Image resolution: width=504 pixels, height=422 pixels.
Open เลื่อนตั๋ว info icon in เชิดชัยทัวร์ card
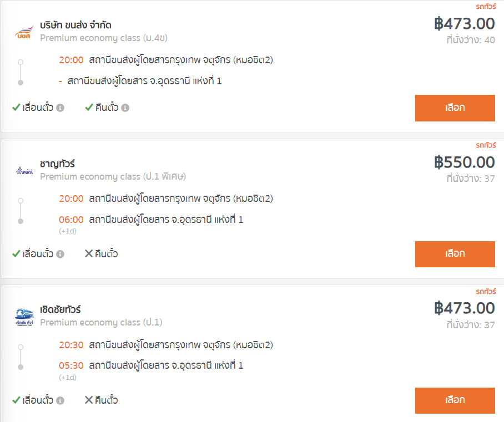pos(60,400)
